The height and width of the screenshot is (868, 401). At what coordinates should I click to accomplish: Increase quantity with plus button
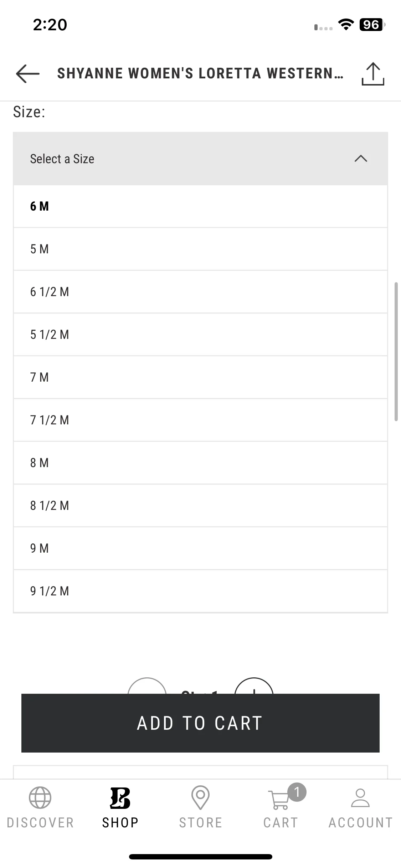coord(254,686)
